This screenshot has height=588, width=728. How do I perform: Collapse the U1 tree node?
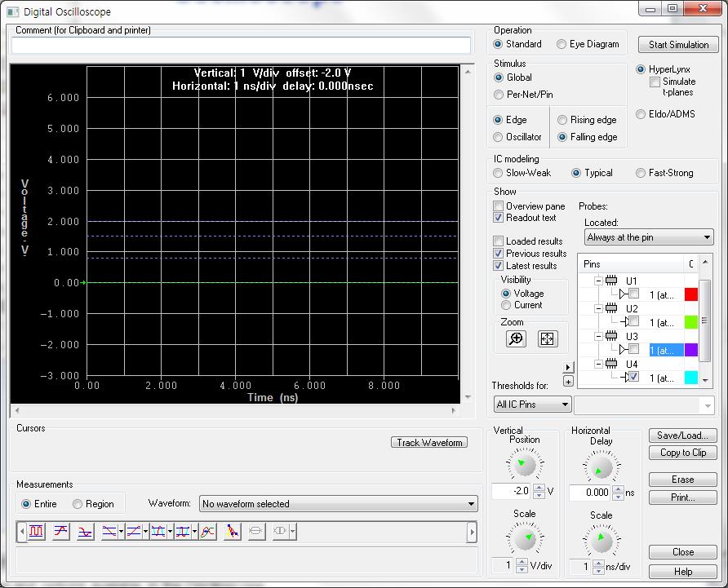pyautogui.click(x=598, y=281)
